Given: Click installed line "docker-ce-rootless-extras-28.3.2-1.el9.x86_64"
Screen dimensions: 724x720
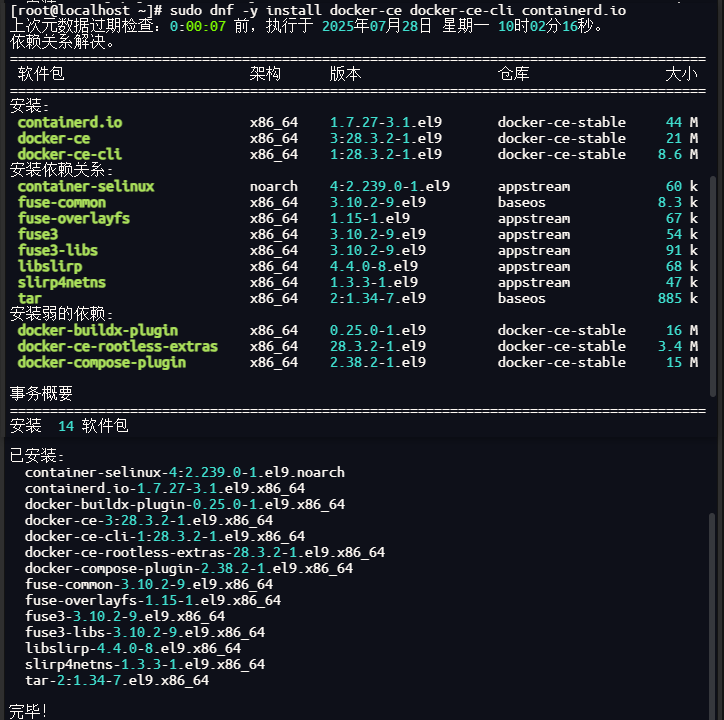Looking at the screenshot, I should pos(205,552).
